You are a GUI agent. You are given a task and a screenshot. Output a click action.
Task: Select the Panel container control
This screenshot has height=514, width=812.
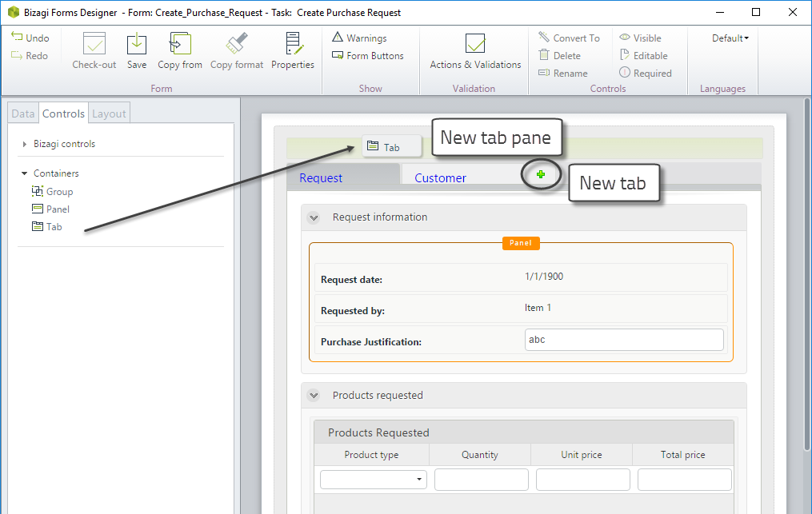(50, 209)
